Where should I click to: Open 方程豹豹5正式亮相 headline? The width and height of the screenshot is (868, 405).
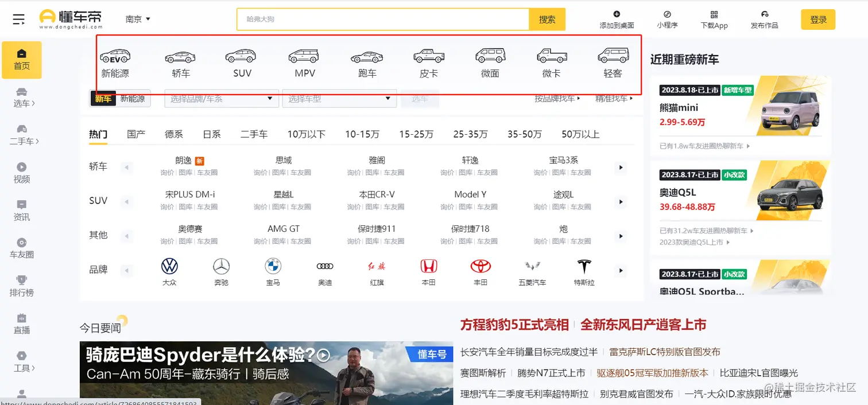coord(514,325)
